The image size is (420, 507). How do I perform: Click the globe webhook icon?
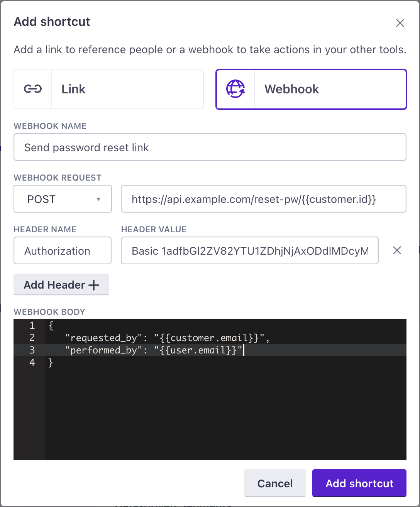point(235,89)
